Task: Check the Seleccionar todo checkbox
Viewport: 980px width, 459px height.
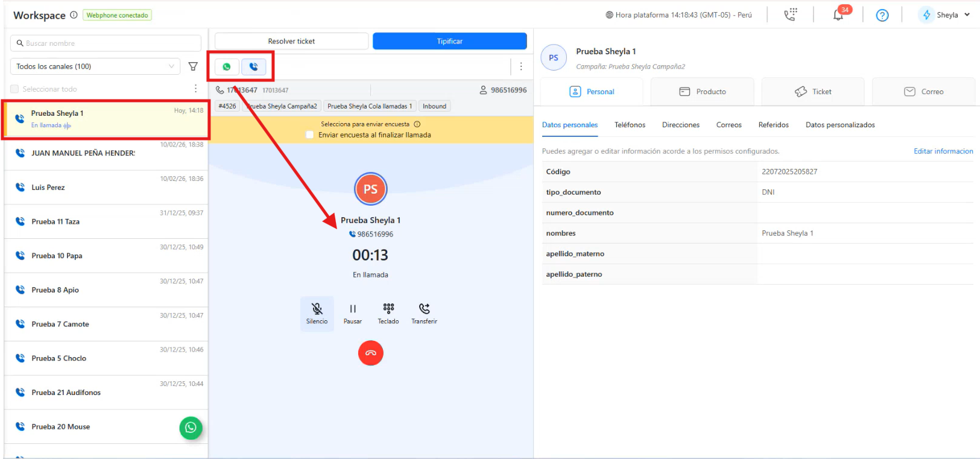Action: [x=14, y=89]
